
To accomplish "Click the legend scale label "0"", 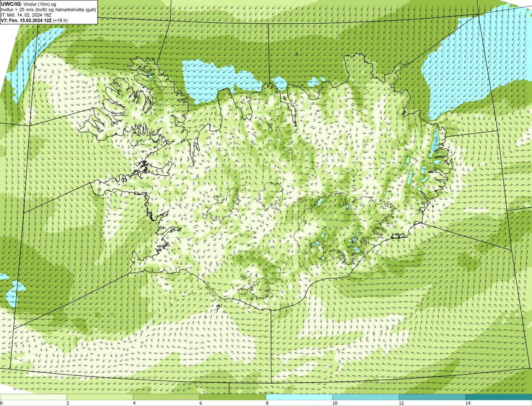I will tap(1, 403).
